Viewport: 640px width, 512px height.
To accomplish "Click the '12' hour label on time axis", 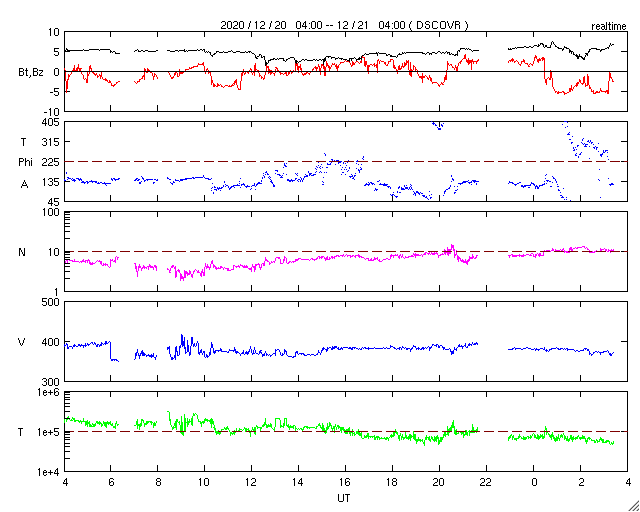I will [251, 483].
